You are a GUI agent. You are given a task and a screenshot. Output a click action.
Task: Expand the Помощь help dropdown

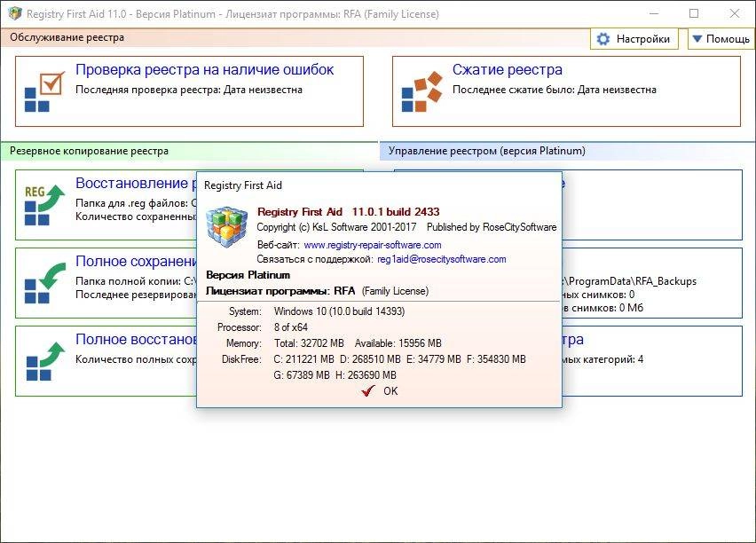pos(721,38)
